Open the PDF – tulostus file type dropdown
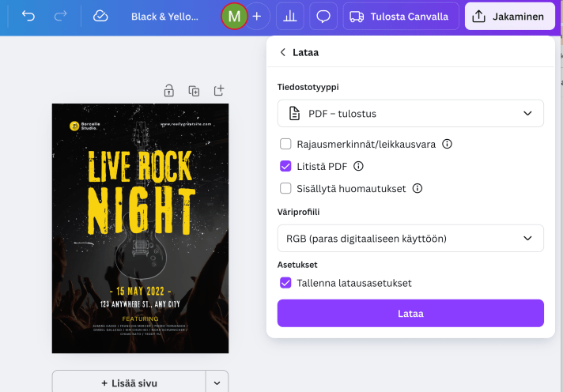The height and width of the screenshot is (392, 563). coord(410,114)
